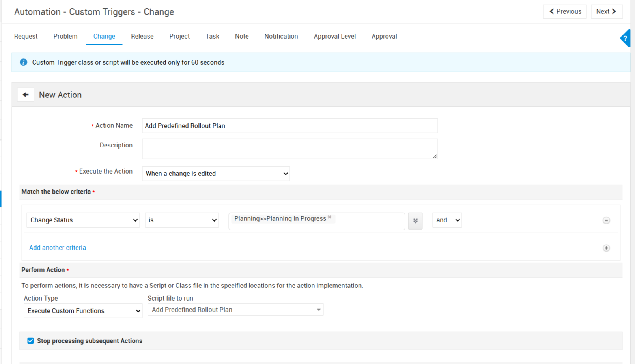
Task: Open the Approval Level tab
Action: pyautogui.click(x=334, y=36)
